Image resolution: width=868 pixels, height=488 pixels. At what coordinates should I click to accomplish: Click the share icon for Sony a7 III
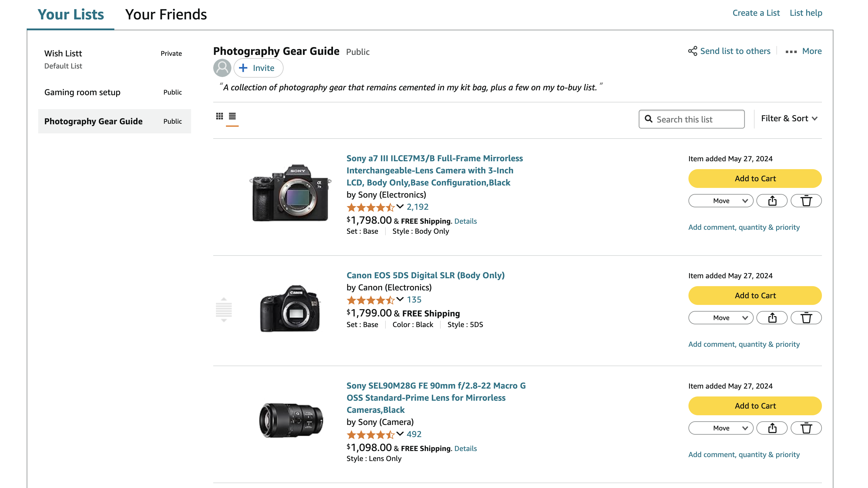point(772,201)
